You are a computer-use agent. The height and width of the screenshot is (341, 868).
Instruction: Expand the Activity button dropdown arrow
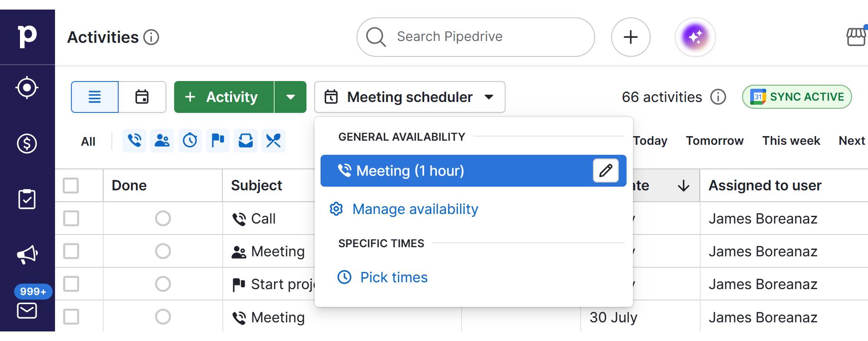291,97
